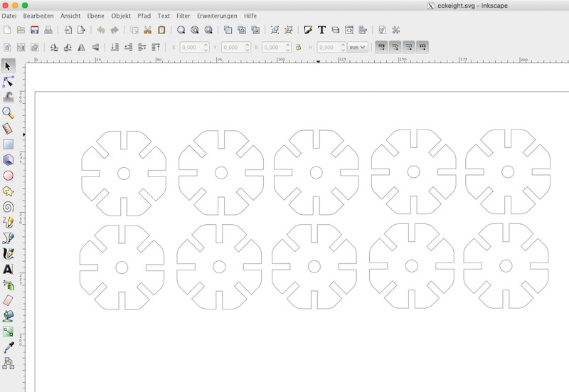The image size is (569, 392).
Task: Select the Eraser tool
Action: [8, 300]
